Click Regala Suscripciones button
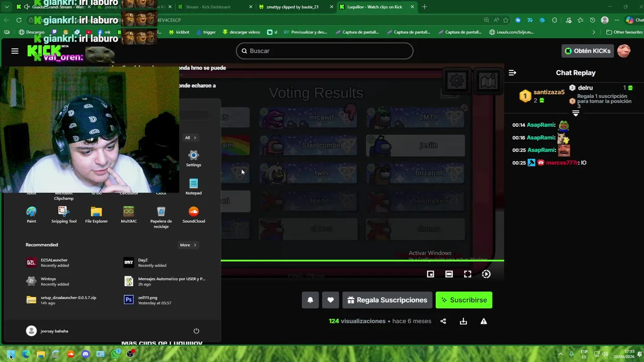 [387, 300]
